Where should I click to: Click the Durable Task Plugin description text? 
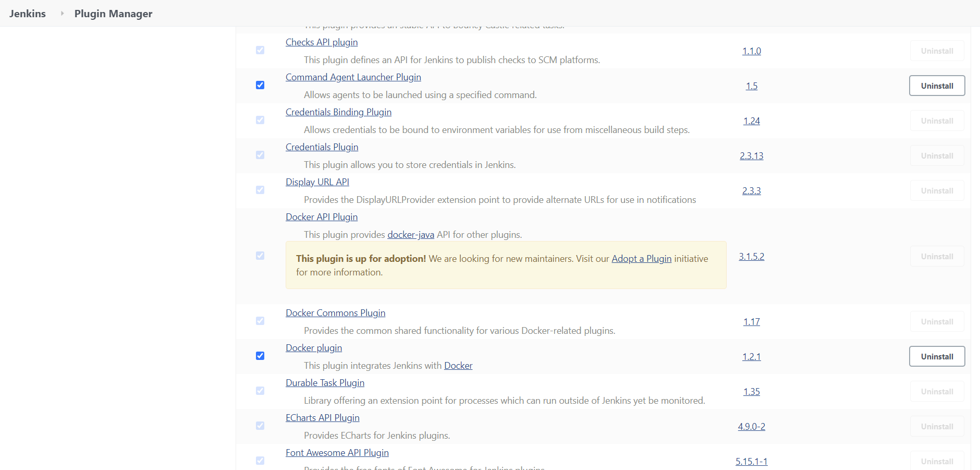pos(505,401)
